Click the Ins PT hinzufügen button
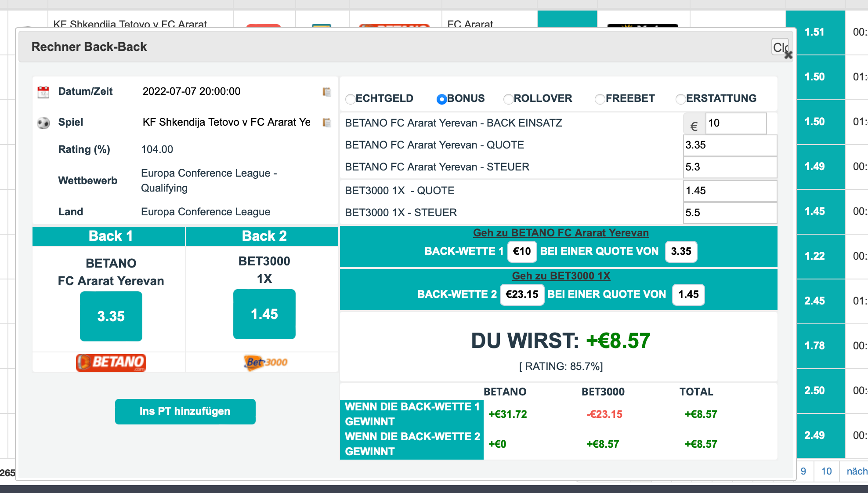 (x=185, y=411)
